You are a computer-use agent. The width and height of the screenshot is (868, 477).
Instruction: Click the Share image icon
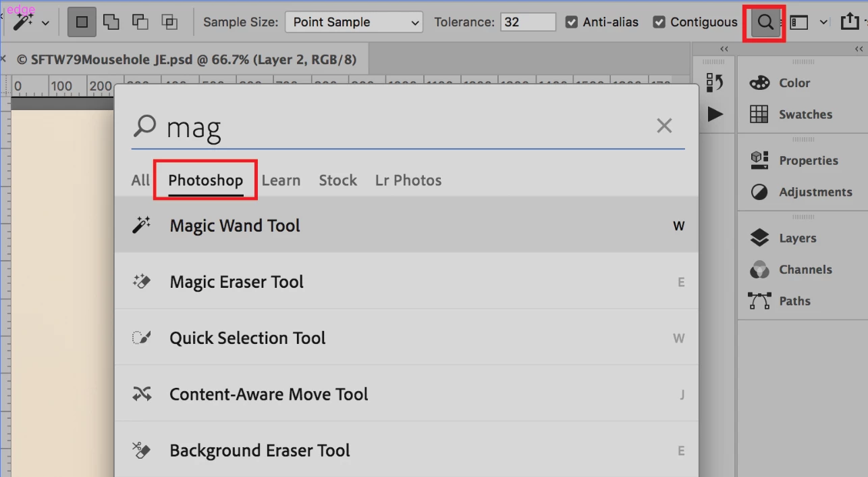[x=849, y=22]
